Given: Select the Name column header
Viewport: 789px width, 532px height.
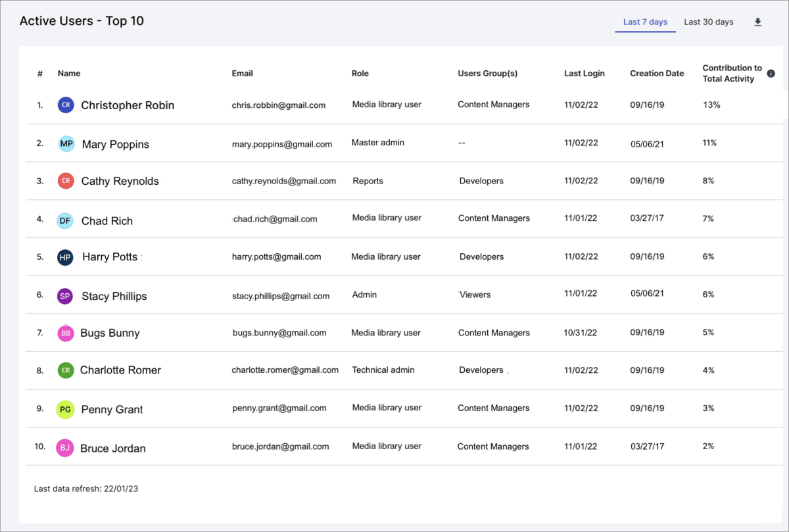Looking at the screenshot, I should pyautogui.click(x=69, y=74).
